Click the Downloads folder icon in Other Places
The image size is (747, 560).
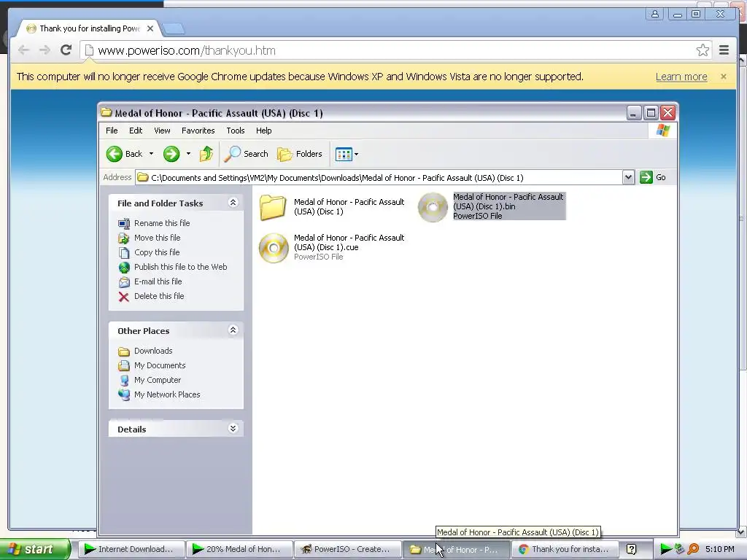point(124,351)
